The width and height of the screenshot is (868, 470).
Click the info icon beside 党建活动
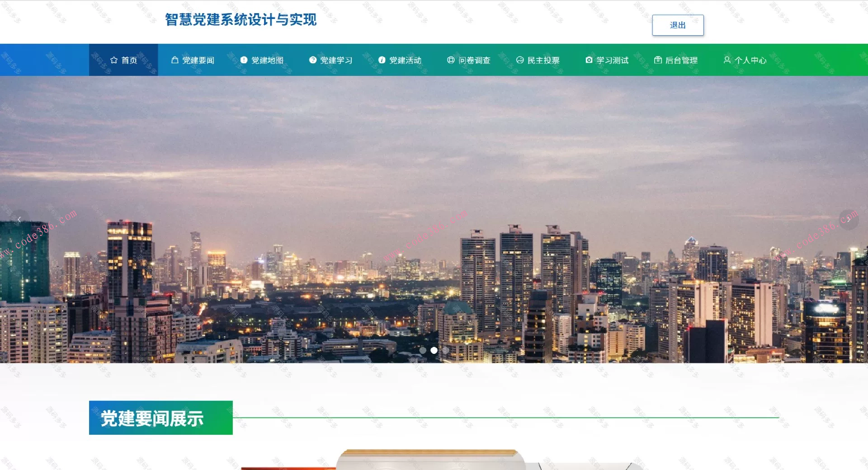(382, 59)
